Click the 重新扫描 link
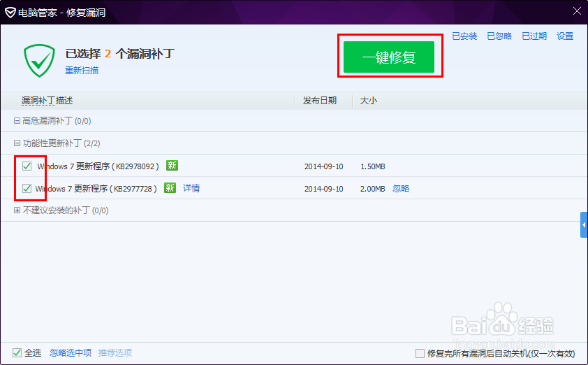 pos(82,70)
